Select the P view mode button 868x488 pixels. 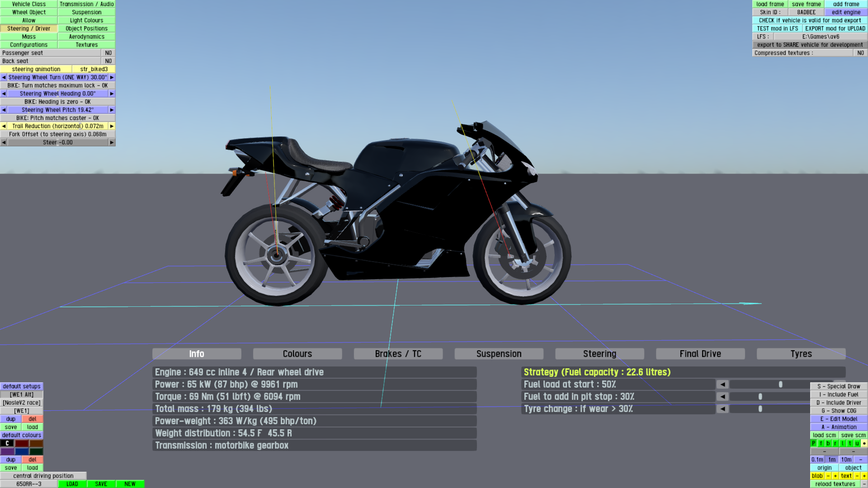(x=813, y=443)
